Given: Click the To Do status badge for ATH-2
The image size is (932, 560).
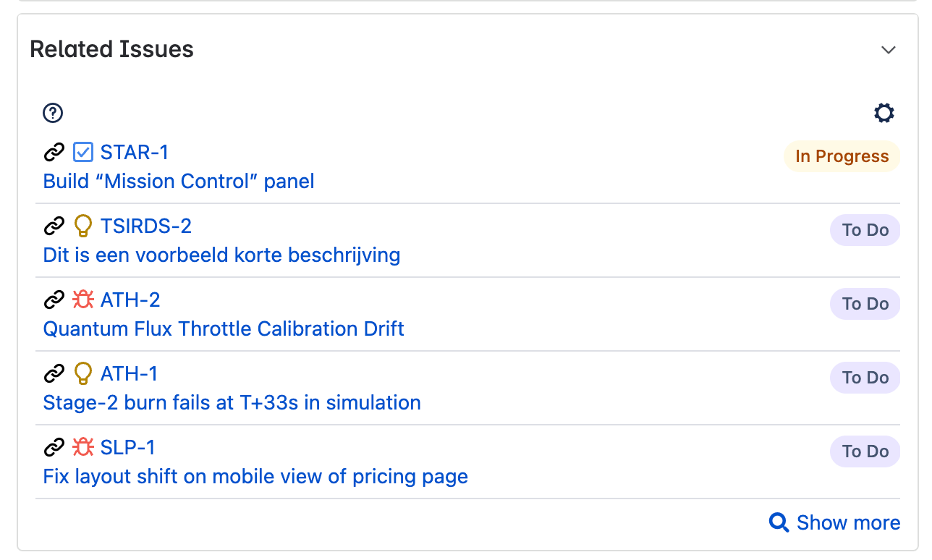Looking at the screenshot, I should [x=865, y=304].
